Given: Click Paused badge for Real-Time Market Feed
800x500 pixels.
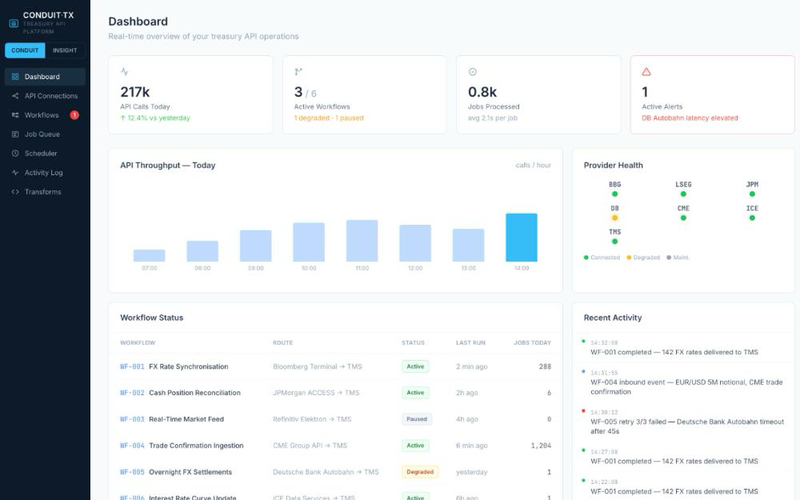Looking at the screenshot, I should [x=417, y=419].
